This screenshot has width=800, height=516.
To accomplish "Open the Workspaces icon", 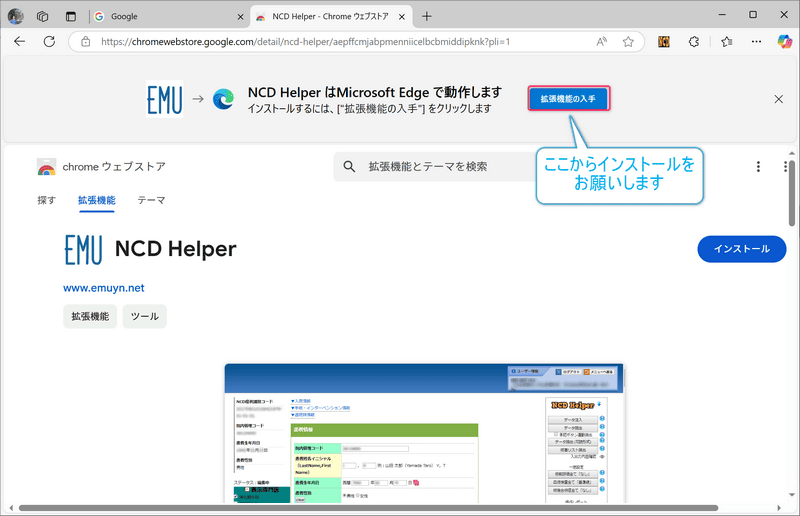I will coord(42,16).
